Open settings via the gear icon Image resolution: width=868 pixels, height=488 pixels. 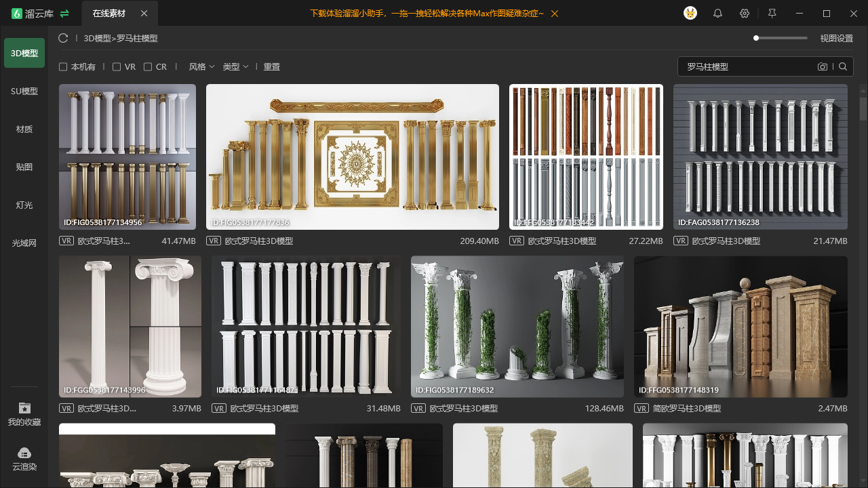[x=745, y=14]
